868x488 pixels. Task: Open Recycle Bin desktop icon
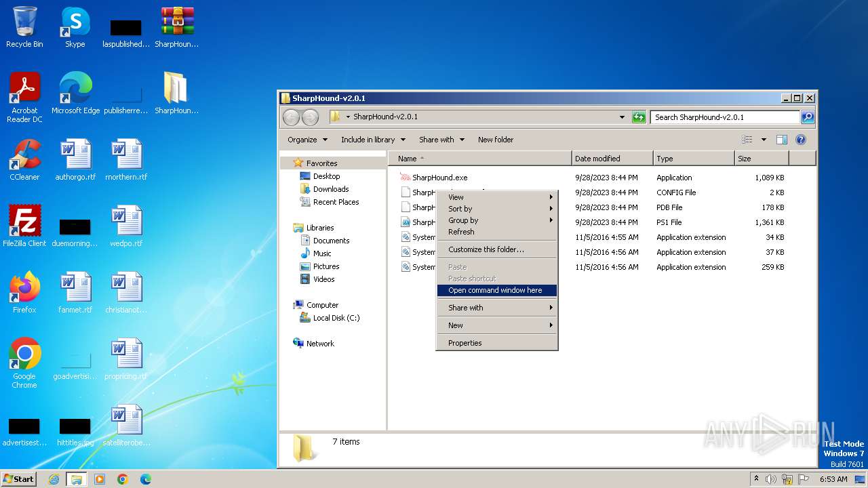click(24, 27)
